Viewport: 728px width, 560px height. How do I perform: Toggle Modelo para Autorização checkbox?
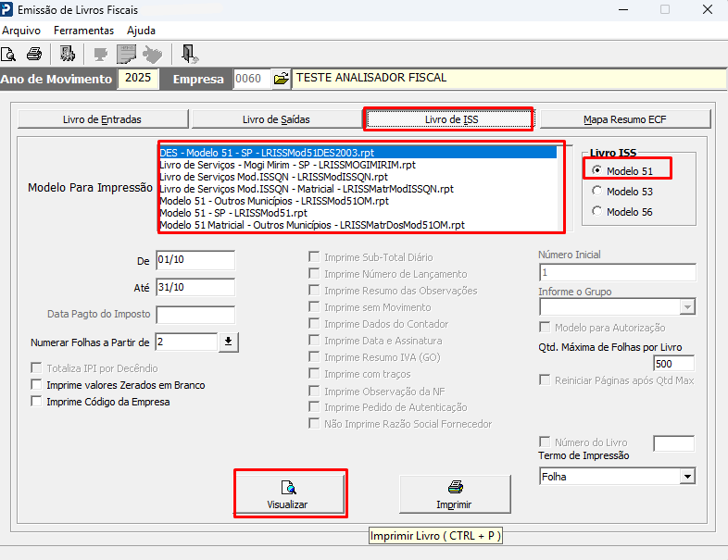(545, 327)
